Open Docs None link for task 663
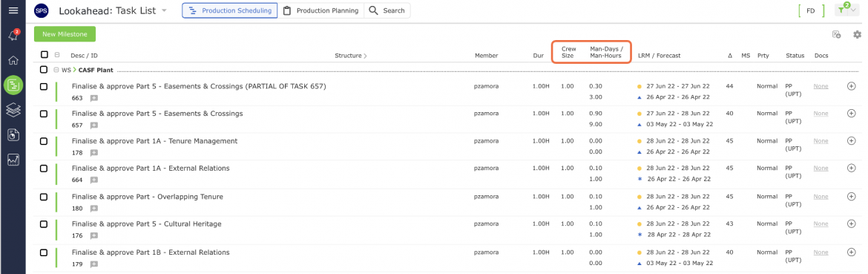Viewport: 868px width, 274px height. point(821,86)
